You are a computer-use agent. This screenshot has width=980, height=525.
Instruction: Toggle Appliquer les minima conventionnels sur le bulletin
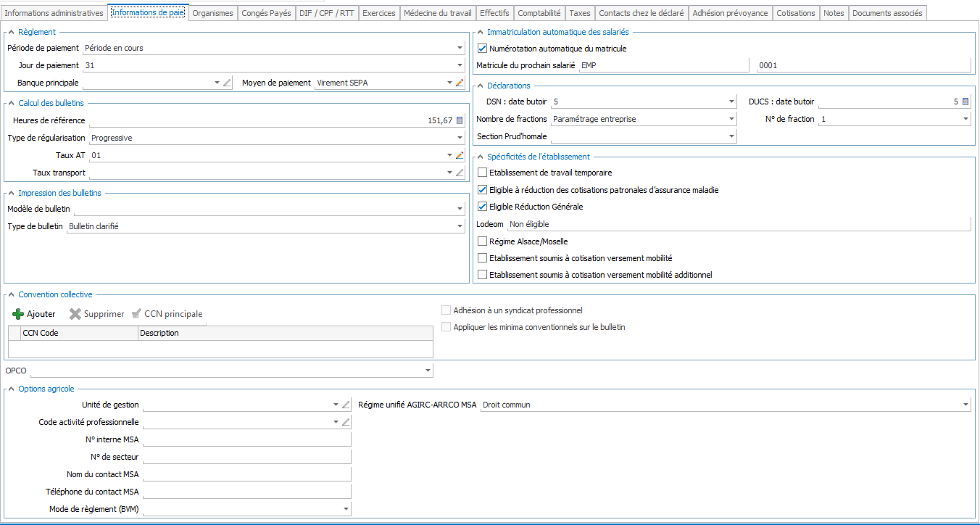447,327
